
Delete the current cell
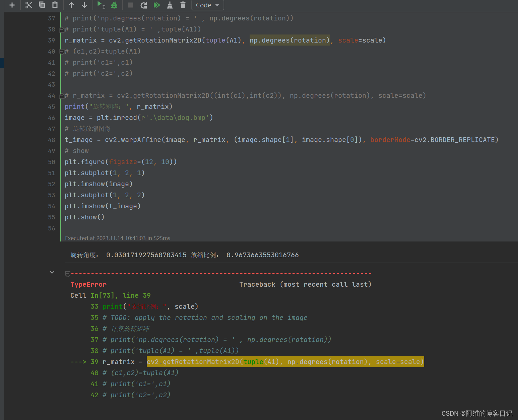[183, 5]
